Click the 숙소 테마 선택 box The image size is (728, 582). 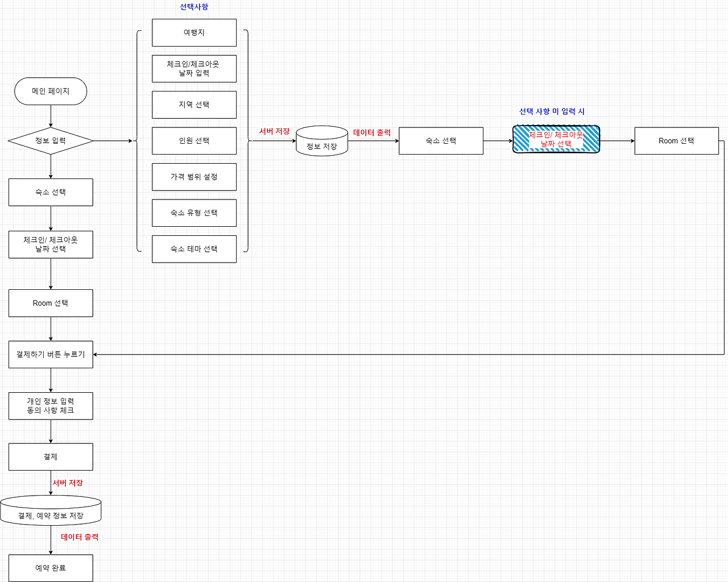194,249
